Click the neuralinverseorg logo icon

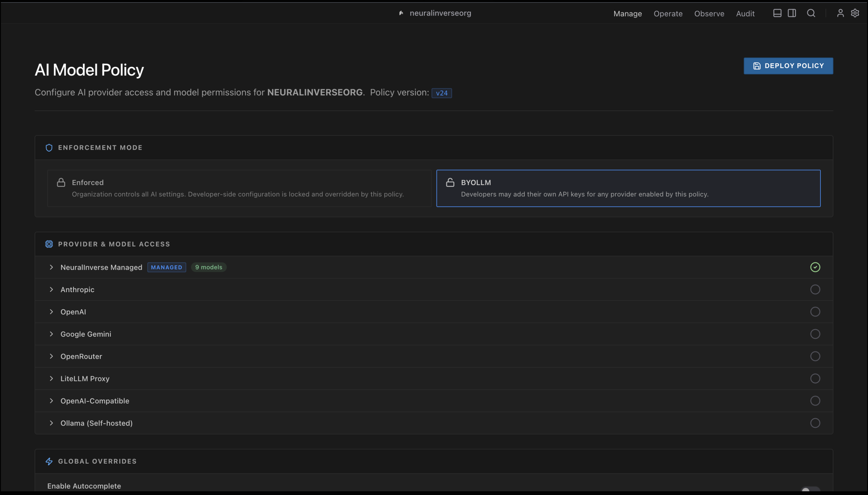[401, 13]
